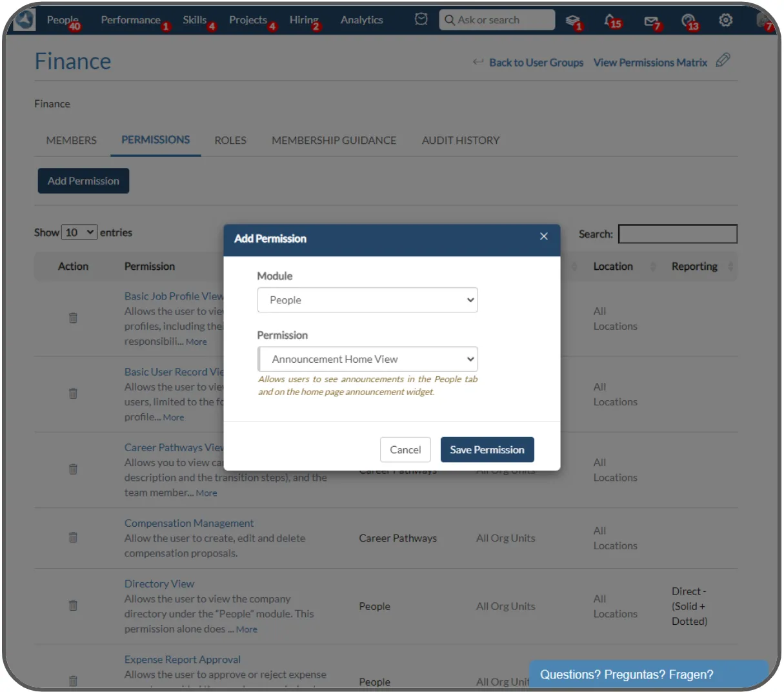This screenshot has width=784, height=692.
Task: Click the user avatar in top right
Action: pos(765,21)
